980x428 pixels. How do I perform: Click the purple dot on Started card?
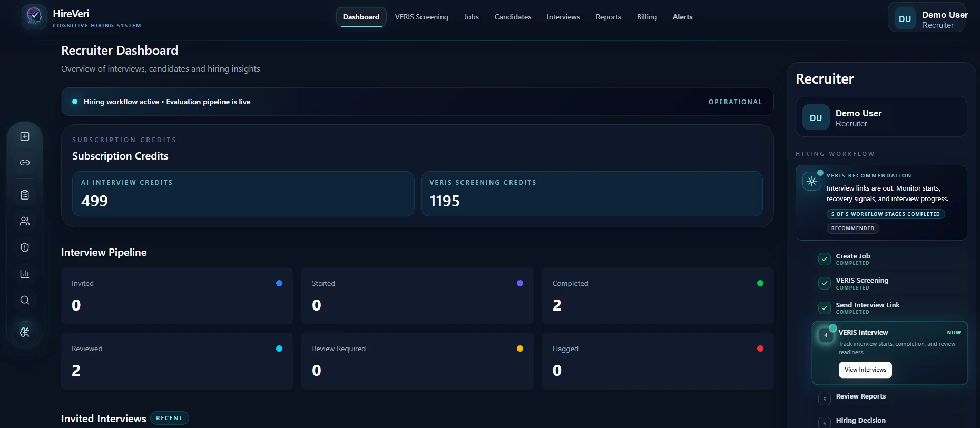point(520,283)
